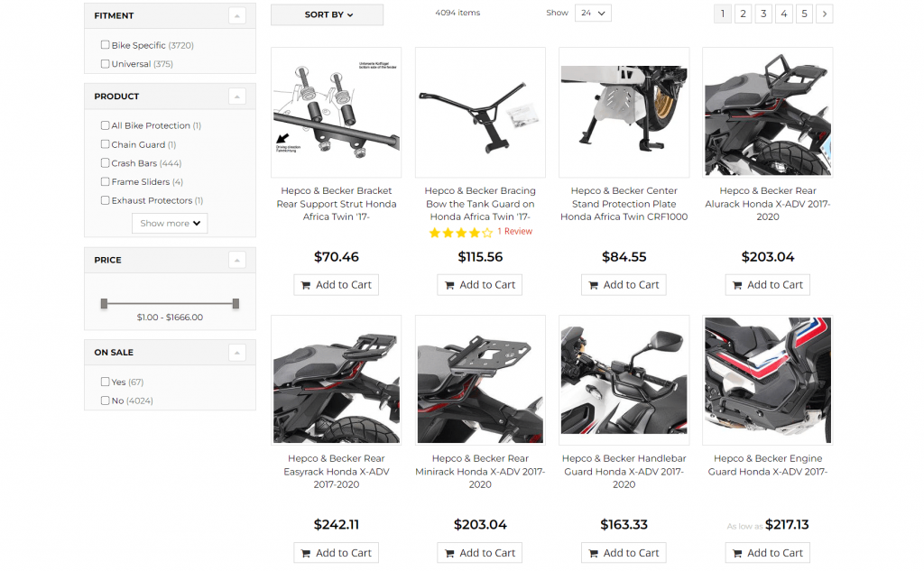This screenshot has width=924, height=571.
Task: Check "Yes" under the ON SALE filter
Action: coord(105,382)
